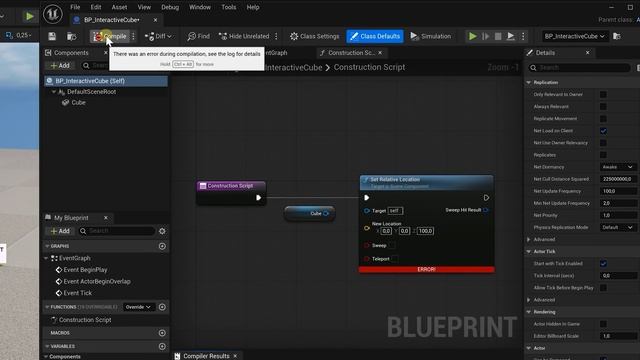The height and width of the screenshot is (360, 640).
Task: Open play options three-dot menu
Action: (523, 36)
